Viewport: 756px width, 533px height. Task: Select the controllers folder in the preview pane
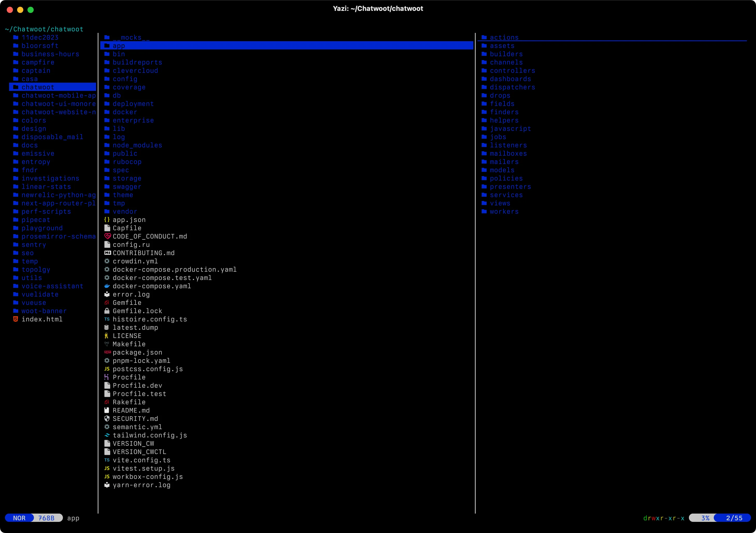512,70
